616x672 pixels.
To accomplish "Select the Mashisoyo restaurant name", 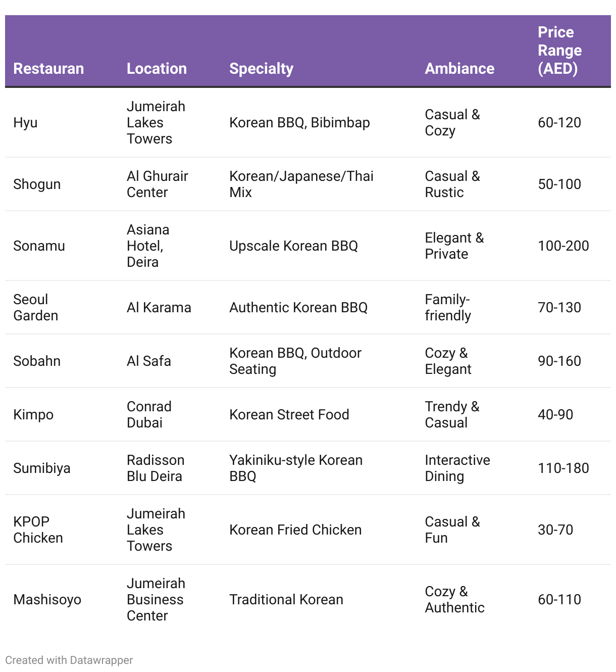I will [47, 600].
